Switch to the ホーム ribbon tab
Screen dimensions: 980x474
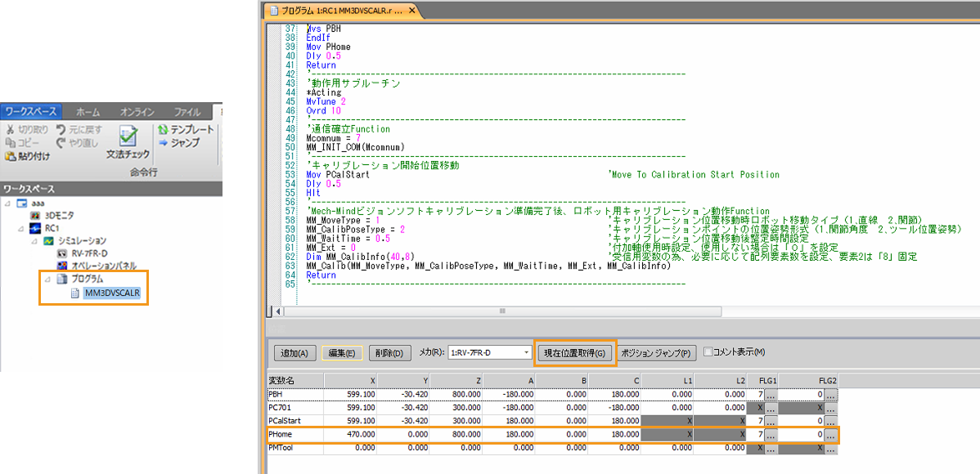(88, 111)
